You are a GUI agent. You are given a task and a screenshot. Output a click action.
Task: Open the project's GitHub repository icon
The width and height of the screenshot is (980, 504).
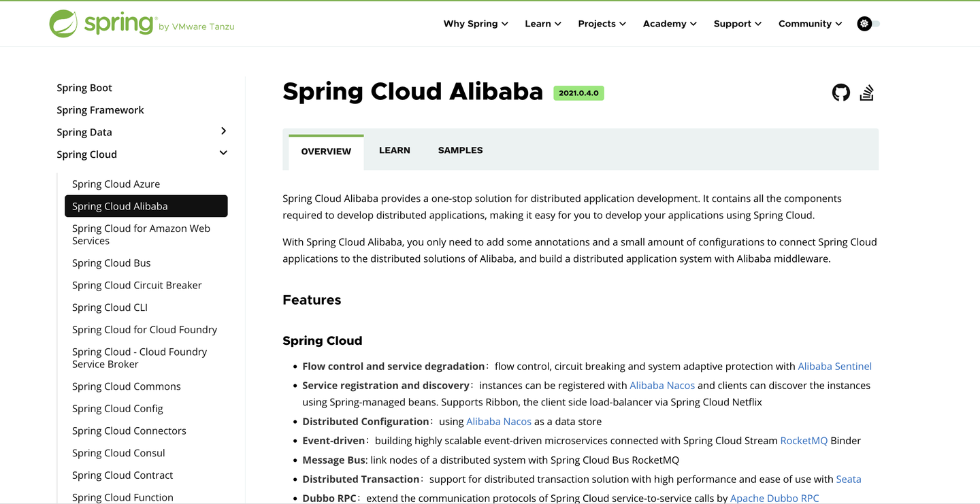841,92
